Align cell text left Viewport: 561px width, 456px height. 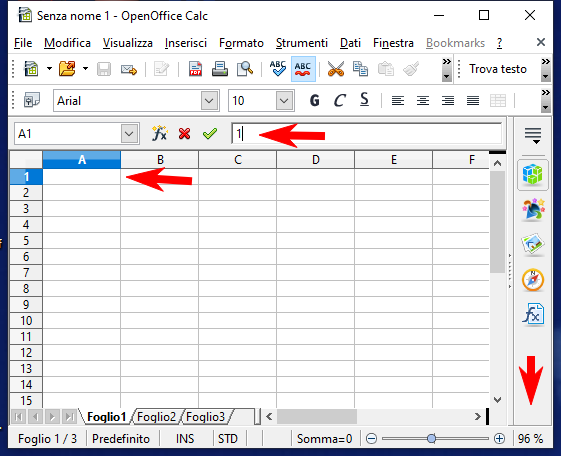397,100
